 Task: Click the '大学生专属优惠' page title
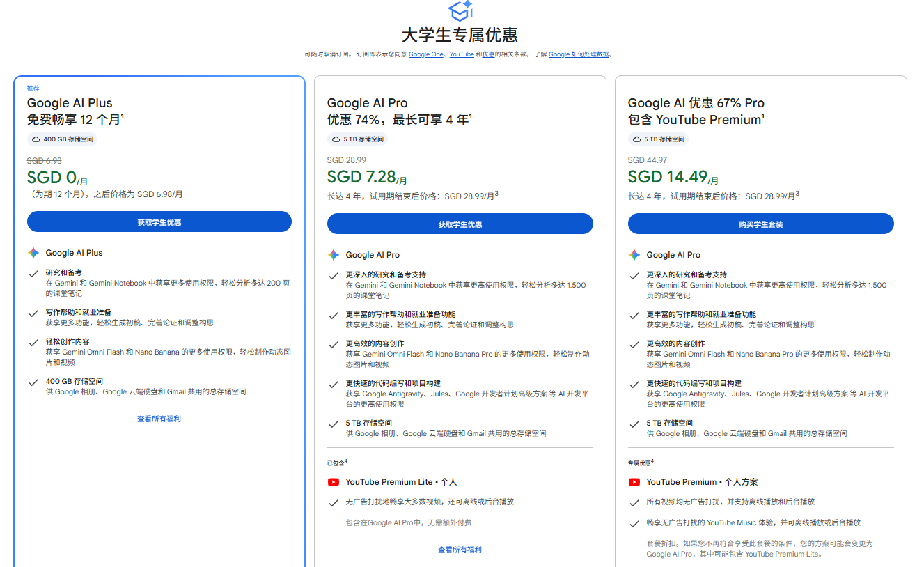[460, 35]
